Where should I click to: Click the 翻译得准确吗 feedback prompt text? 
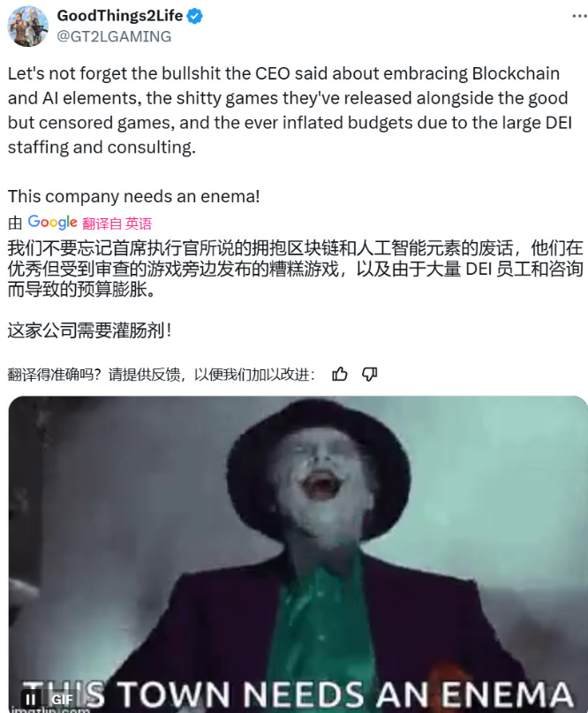(x=162, y=375)
